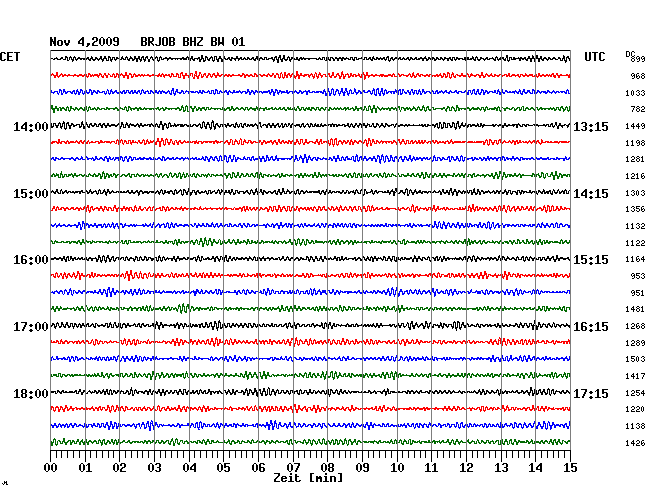Click the DC value 1503

point(635,359)
